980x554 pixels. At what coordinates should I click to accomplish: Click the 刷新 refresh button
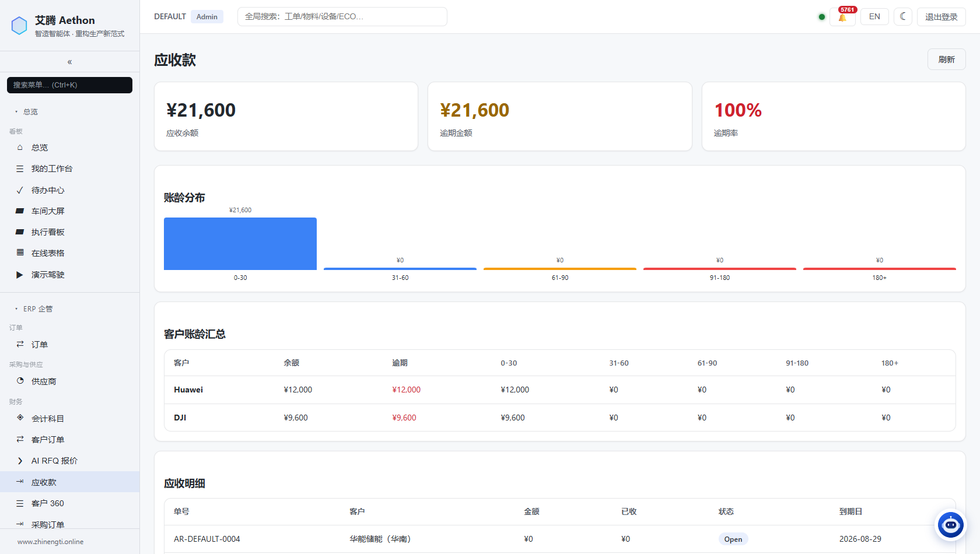pyautogui.click(x=946, y=59)
